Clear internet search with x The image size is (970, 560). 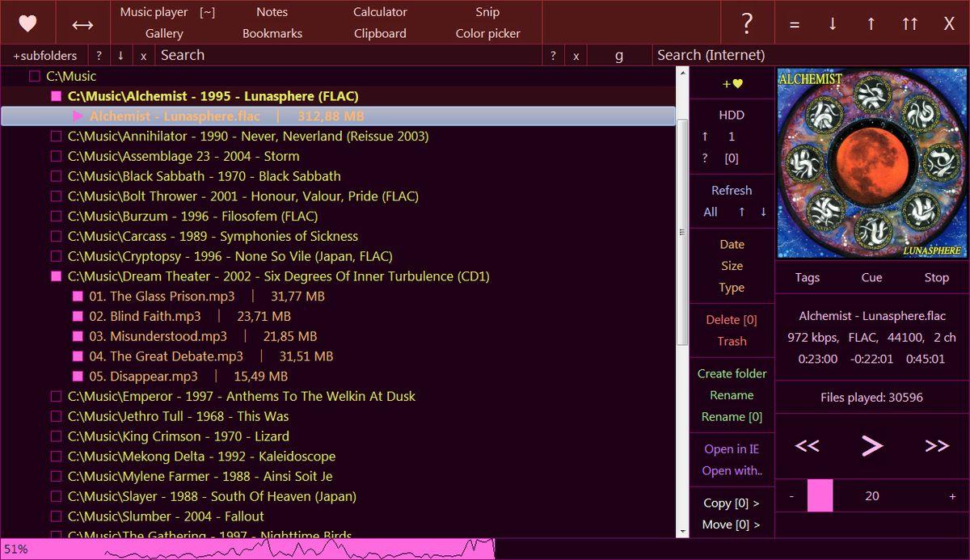coord(576,56)
